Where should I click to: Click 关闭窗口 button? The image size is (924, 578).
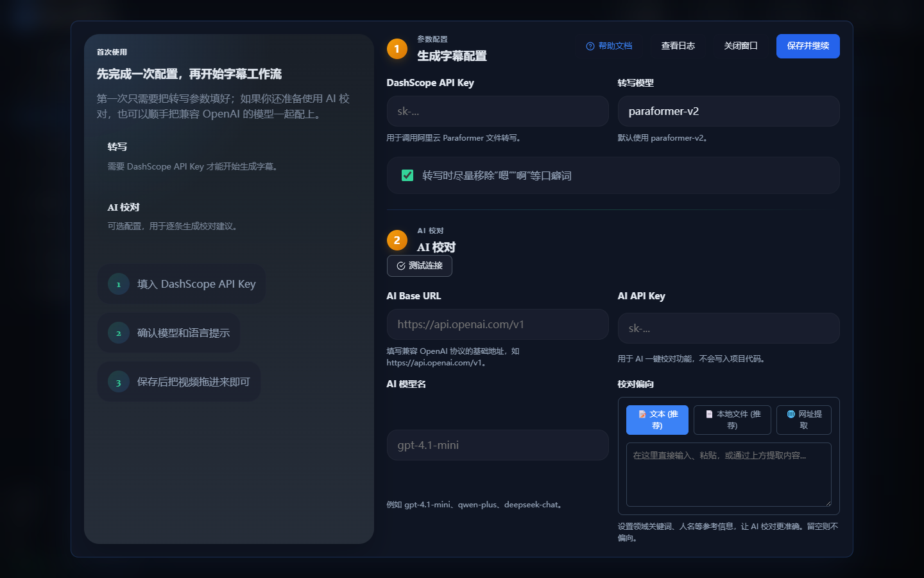[741, 46]
